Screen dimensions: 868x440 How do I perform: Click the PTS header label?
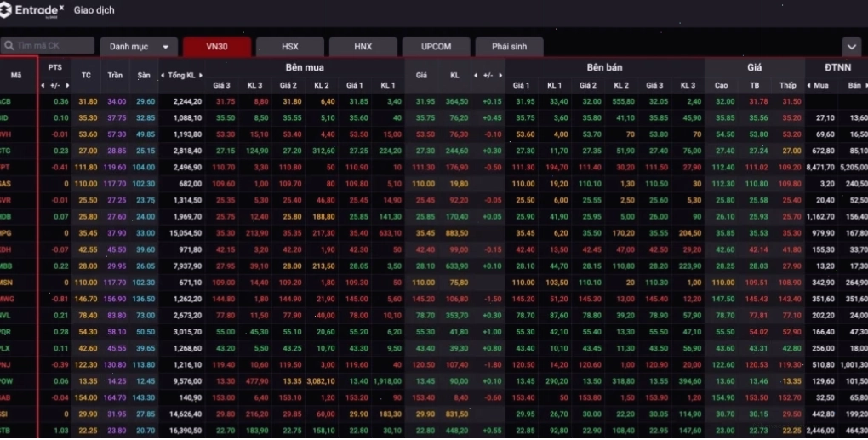tap(54, 67)
